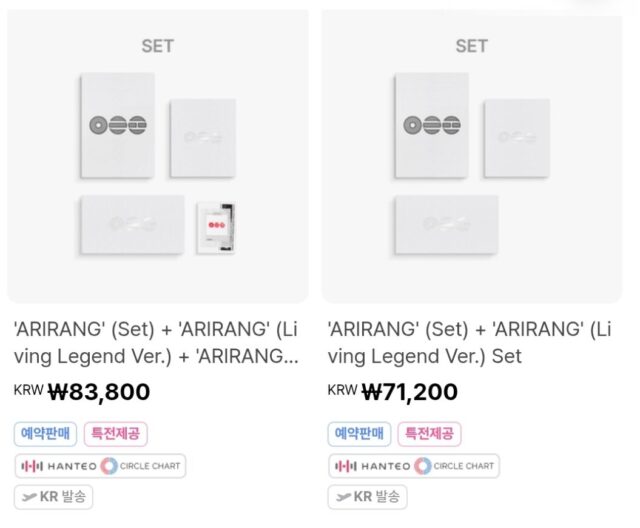The width and height of the screenshot is (640, 528).
Task: Click the SET label on the right product image
Action: [x=471, y=46]
